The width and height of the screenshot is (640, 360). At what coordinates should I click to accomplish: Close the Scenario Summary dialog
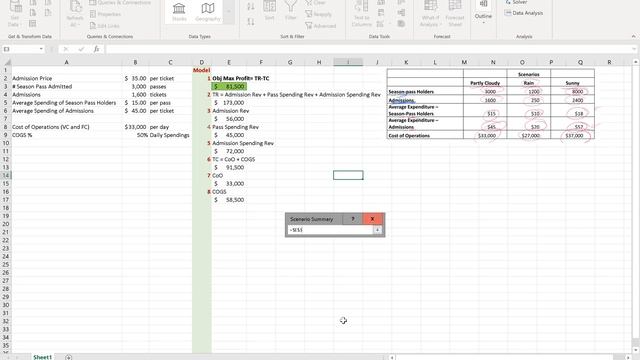372,219
